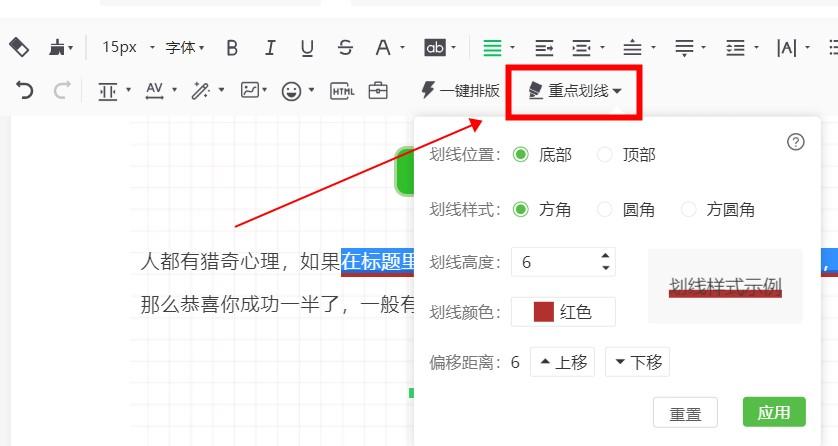Click the AV character spacing icon
Image resolution: width=838 pixels, height=446 pixels.
click(x=154, y=91)
